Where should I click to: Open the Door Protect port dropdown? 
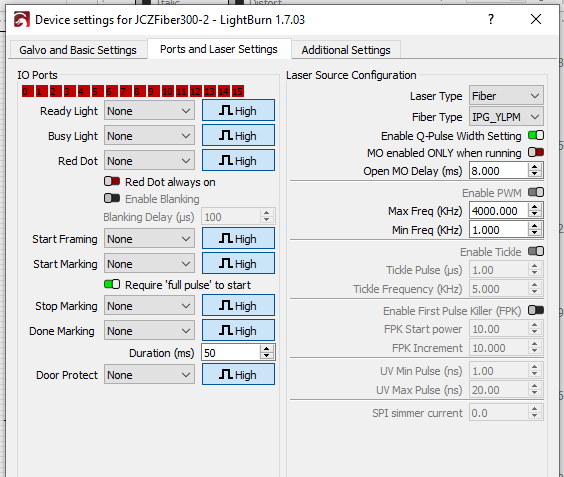tap(149, 374)
